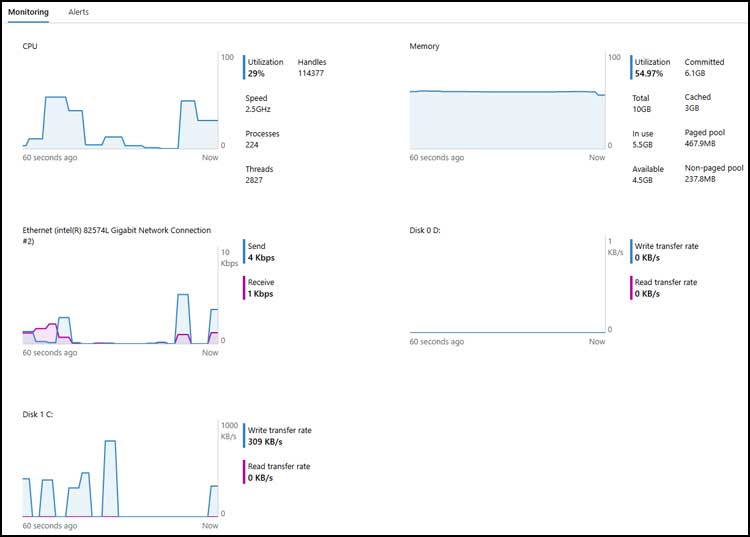Click the Paged pool value 467.9MB

pos(700,143)
